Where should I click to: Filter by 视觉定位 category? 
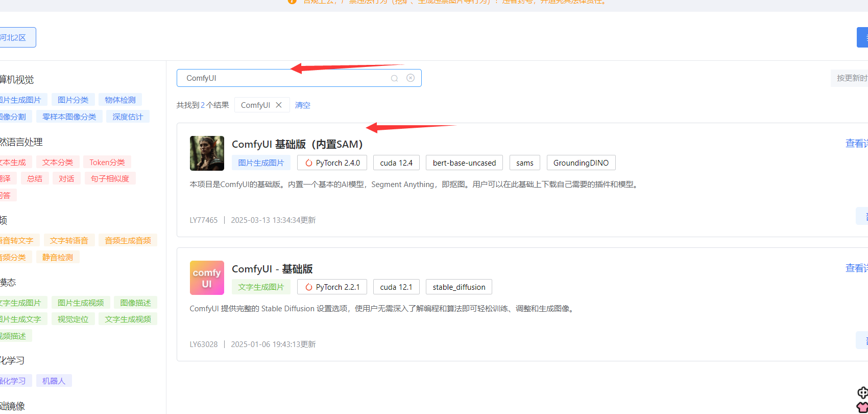[x=73, y=319]
